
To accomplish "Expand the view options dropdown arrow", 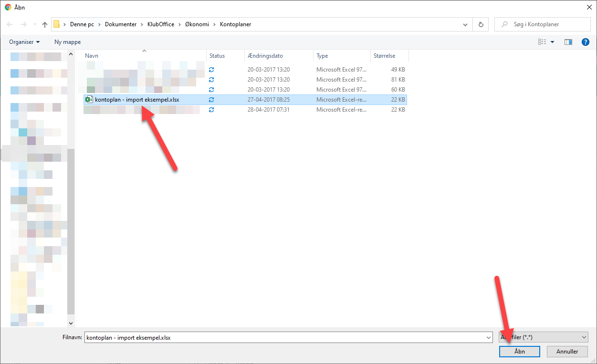I will (x=553, y=42).
